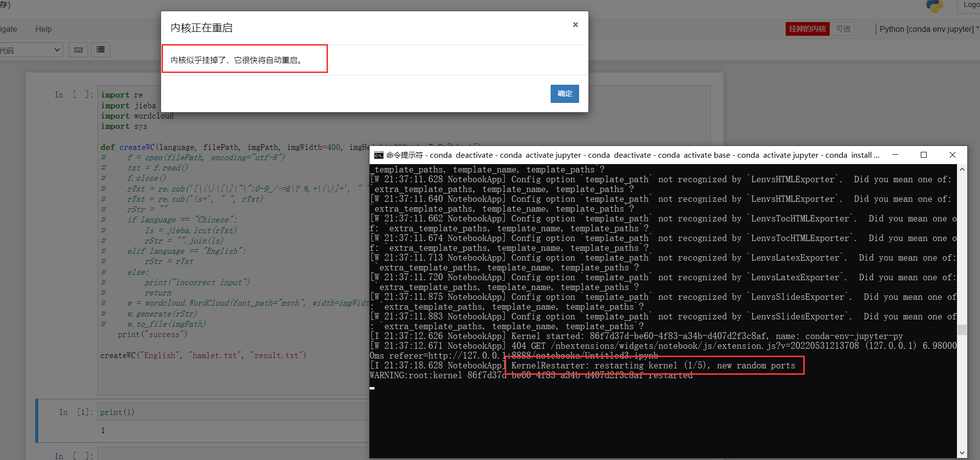Close the 内核正在重启 dialog with the × icon
This screenshot has height=460, width=980.
coord(576,24)
